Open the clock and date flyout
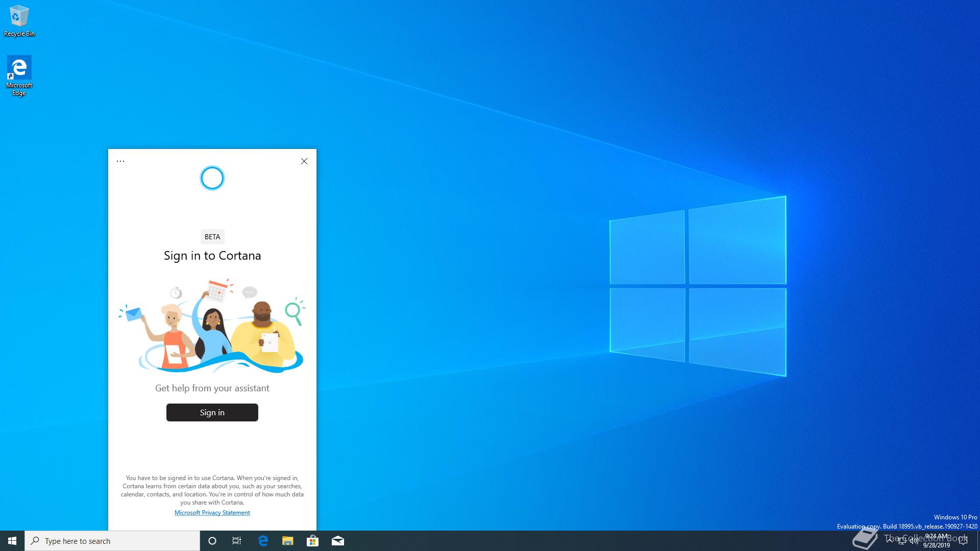Viewport: 980px width, 551px height. click(x=936, y=541)
